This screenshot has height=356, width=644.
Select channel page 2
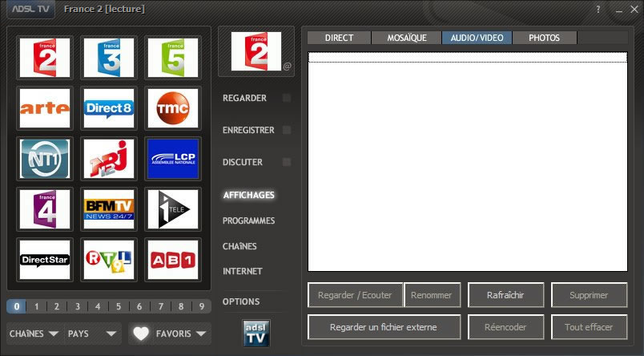[57, 306]
